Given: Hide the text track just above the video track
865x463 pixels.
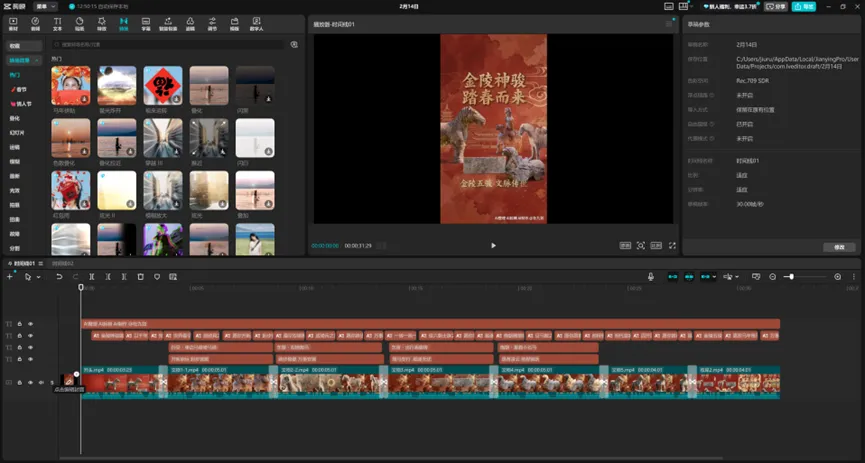Looking at the screenshot, I should tap(30, 359).
